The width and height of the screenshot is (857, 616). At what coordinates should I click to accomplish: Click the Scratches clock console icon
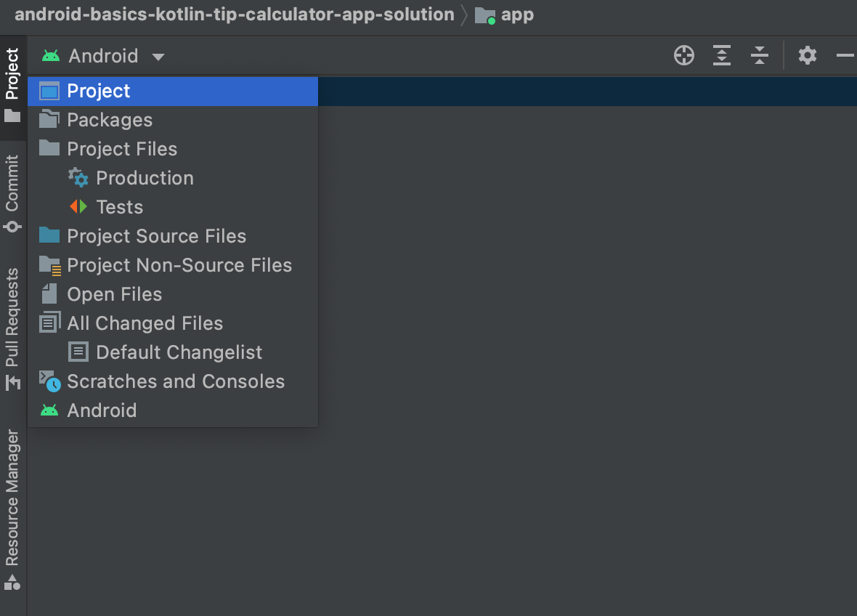click(49, 381)
